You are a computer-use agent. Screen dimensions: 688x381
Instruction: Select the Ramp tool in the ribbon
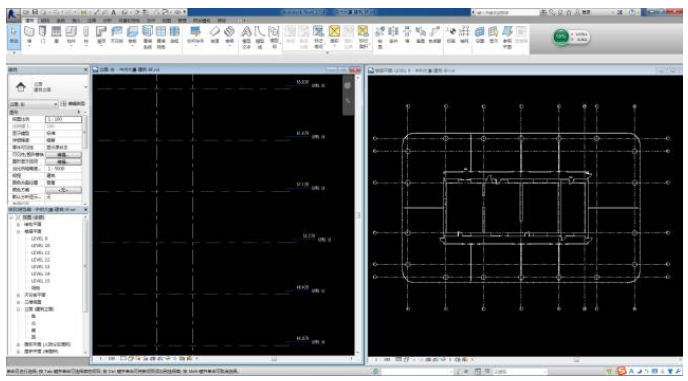tap(215, 35)
